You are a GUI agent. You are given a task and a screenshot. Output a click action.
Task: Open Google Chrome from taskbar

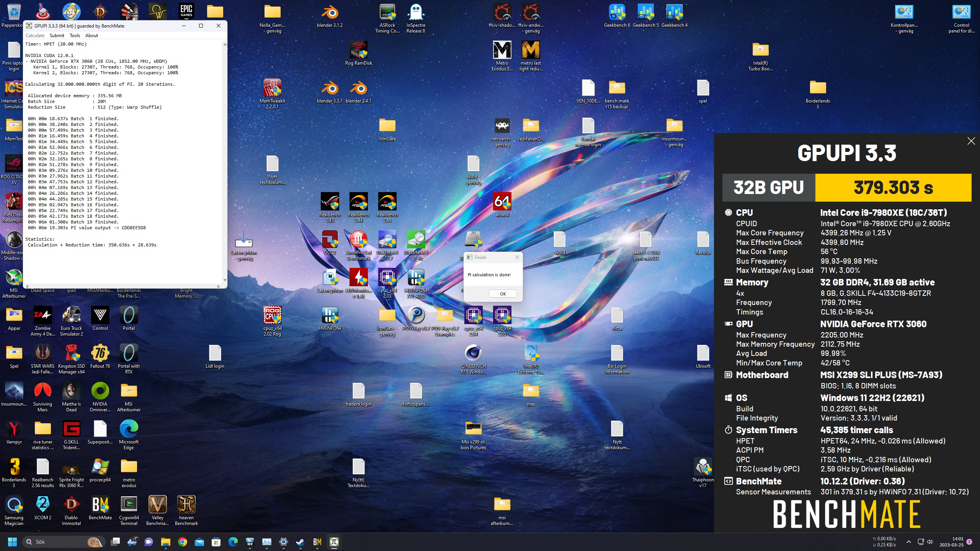pyautogui.click(x=183, y=542)
